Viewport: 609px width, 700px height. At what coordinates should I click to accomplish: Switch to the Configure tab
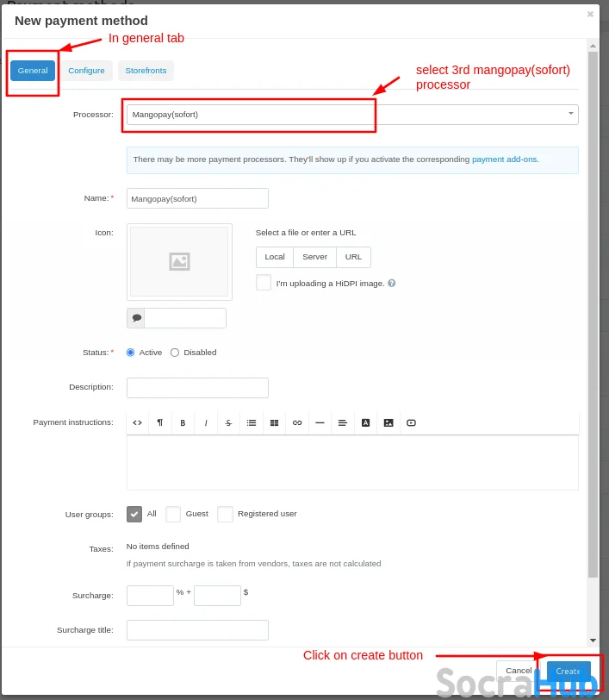click(x=86, y=71)
